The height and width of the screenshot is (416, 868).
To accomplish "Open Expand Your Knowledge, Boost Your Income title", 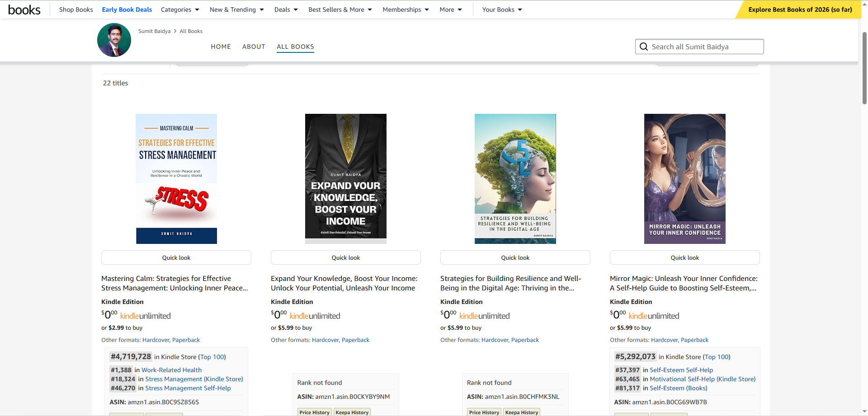I will [x=344, y=283].
